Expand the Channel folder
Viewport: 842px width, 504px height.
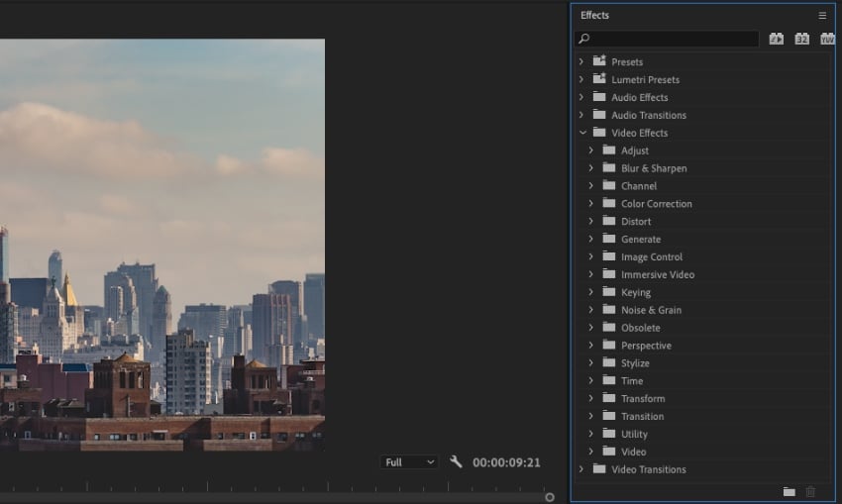click(x=590, y=186)
